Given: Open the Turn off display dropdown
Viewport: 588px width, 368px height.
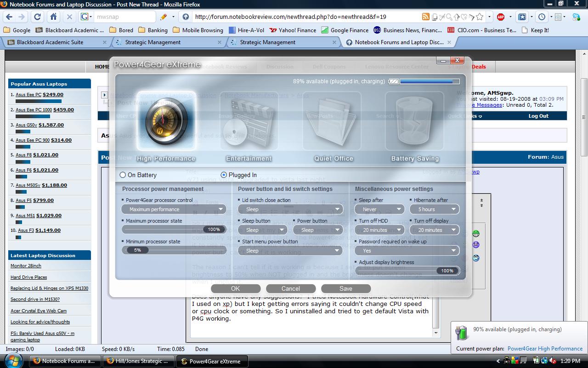Looking at the screenshot, I should coord(434,230).
